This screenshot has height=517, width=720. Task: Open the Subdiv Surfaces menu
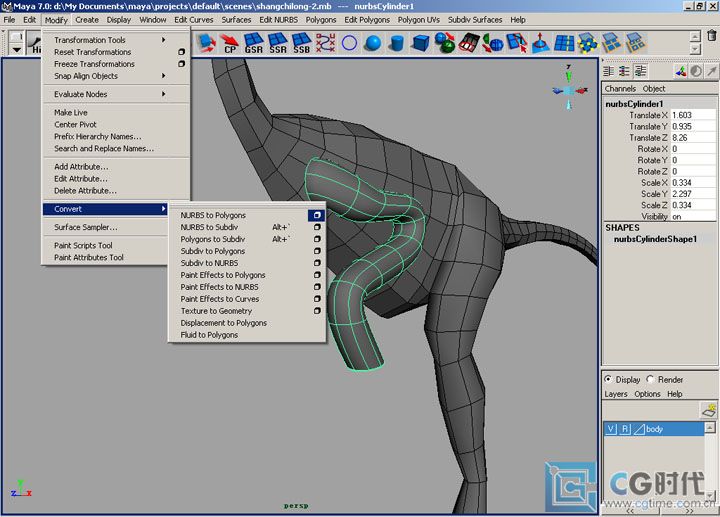475,20
